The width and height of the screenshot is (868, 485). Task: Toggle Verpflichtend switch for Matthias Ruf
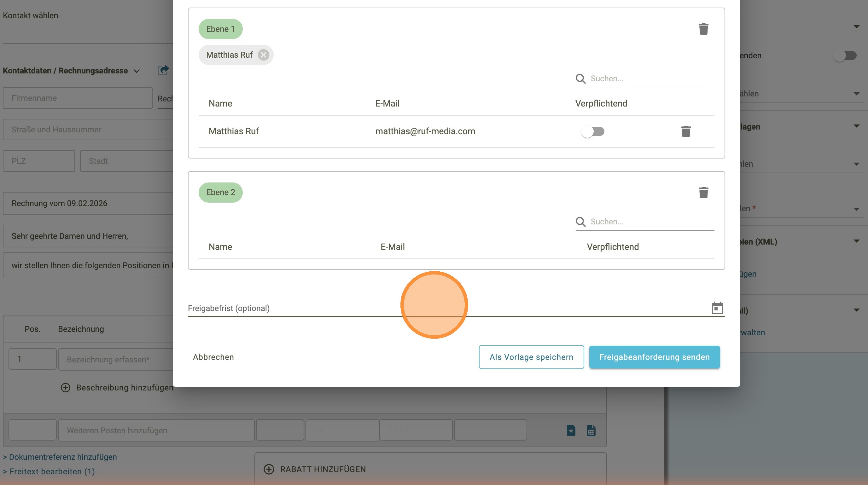pos(593,131)
